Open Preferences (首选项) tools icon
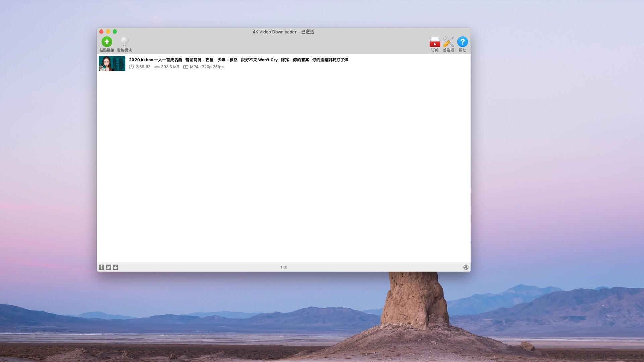Image resolution: width=644 pixels, height=362 pixels. pos(448,42)
